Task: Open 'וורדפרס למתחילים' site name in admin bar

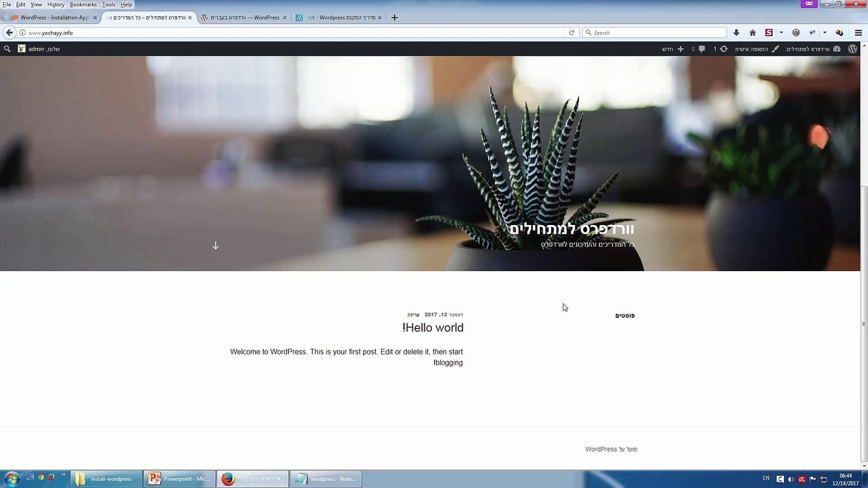Action: pos(808,49)
